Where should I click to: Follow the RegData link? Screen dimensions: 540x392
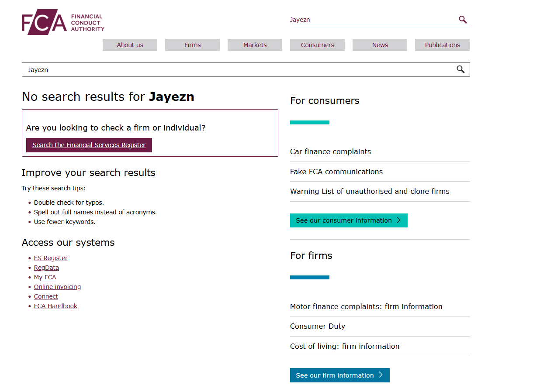[46, 268]
